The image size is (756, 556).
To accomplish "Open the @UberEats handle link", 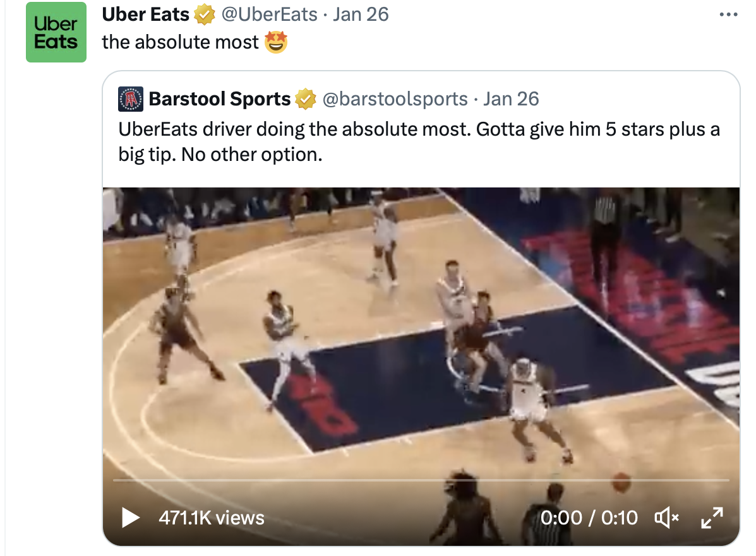I will tap(270, 15).
